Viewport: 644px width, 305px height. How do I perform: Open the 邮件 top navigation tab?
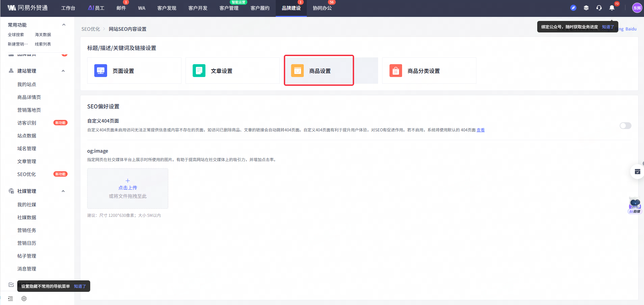point(121,8)
